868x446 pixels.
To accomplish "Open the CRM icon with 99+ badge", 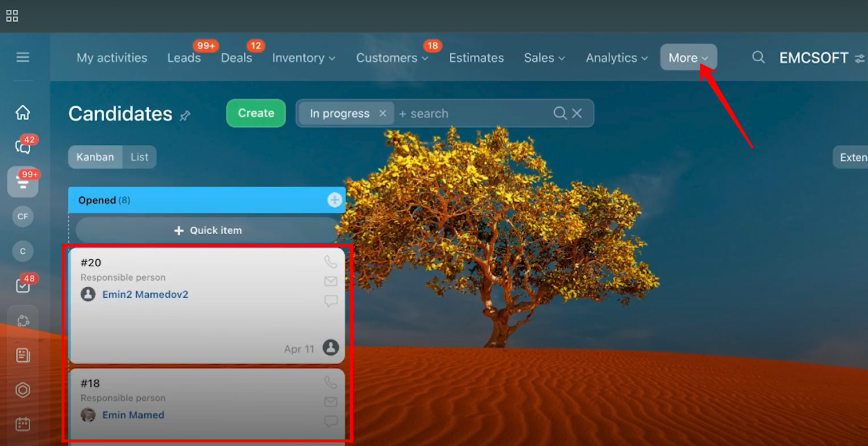I will [x=23, y=183].
